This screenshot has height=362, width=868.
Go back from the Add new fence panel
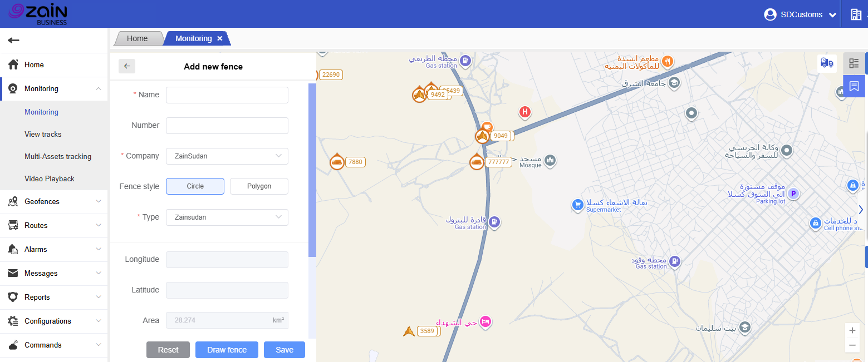(x=127, y=66)
